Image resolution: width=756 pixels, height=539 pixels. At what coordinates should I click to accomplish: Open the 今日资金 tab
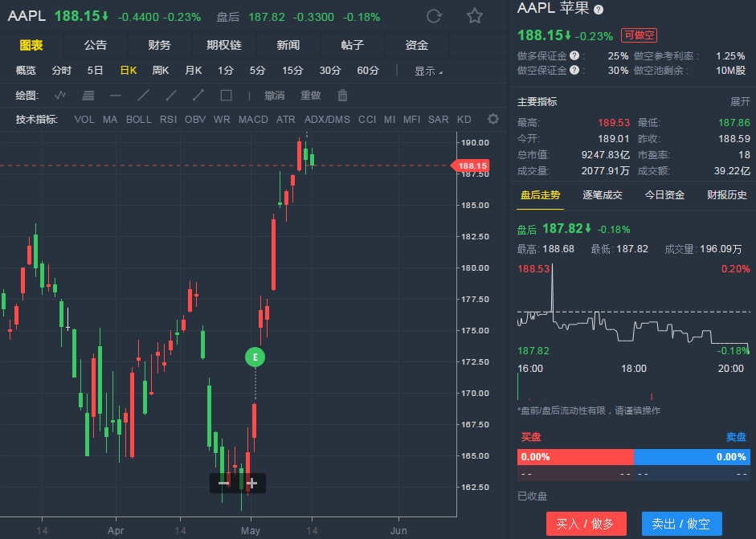tap(665, 195)
